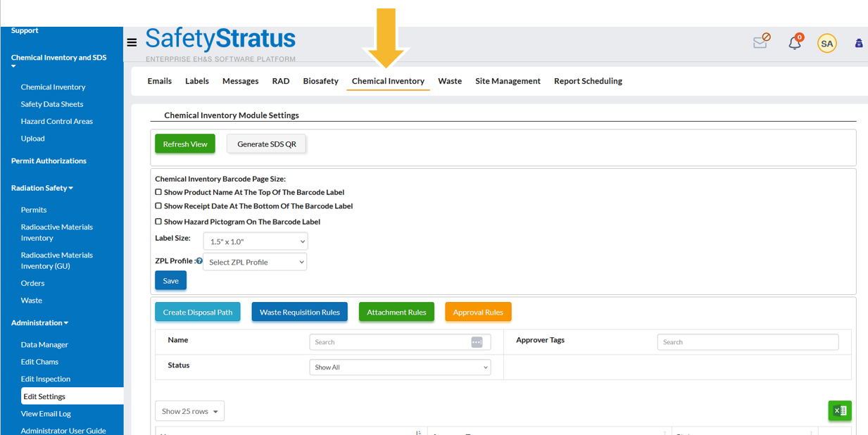Click the Create Disposal Path button
The width and height of the screenshot is (868, 435).
pos(198,312)
